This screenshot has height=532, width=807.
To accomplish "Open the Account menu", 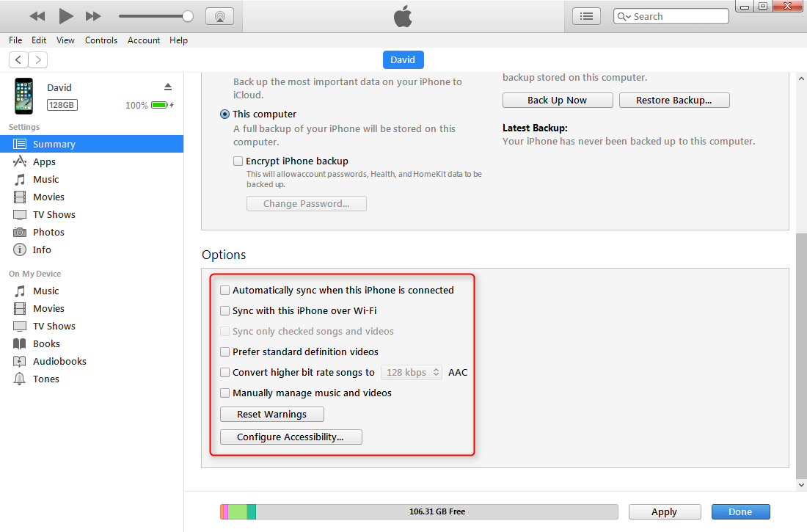I will point(144,40).
